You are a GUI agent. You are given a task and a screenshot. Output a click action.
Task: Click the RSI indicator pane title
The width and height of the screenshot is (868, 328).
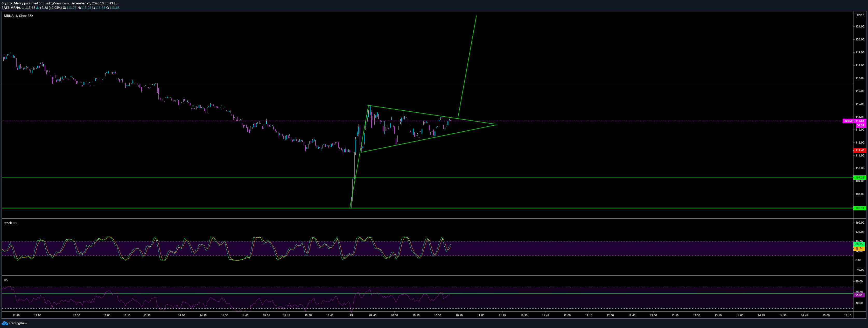coord(6,280)
